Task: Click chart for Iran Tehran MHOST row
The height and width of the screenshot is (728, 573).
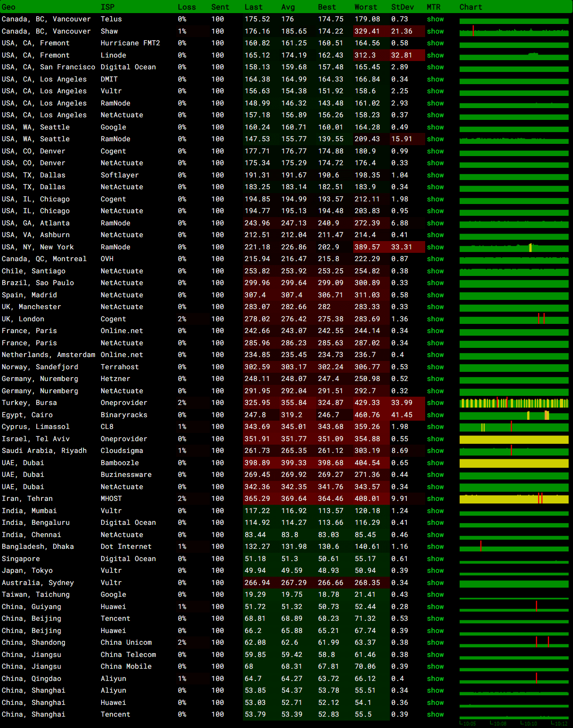Action: (514, 499)
